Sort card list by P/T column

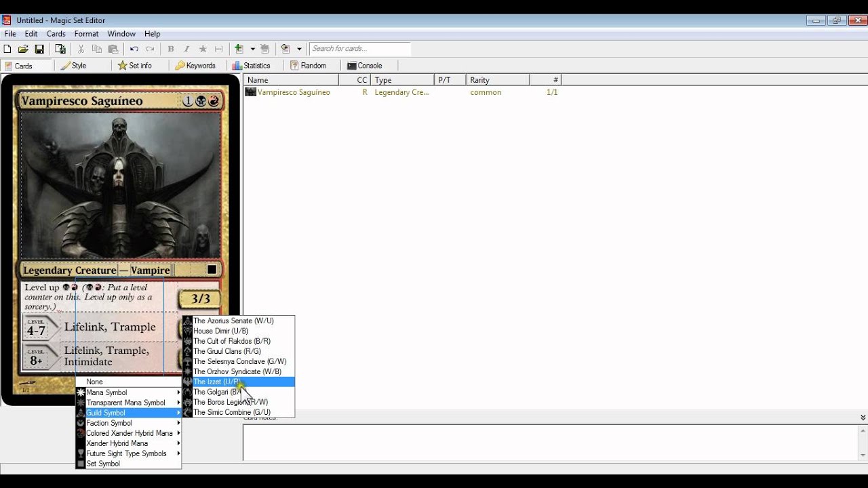point(450,80)
